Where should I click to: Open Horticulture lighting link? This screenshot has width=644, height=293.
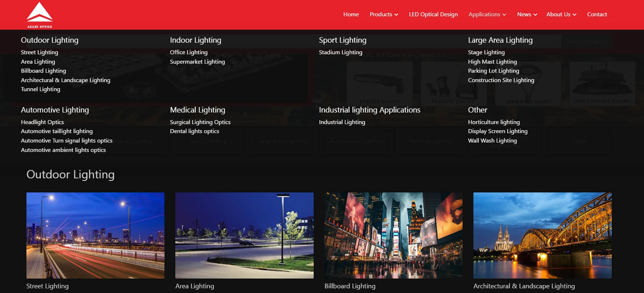pos(494,122)
